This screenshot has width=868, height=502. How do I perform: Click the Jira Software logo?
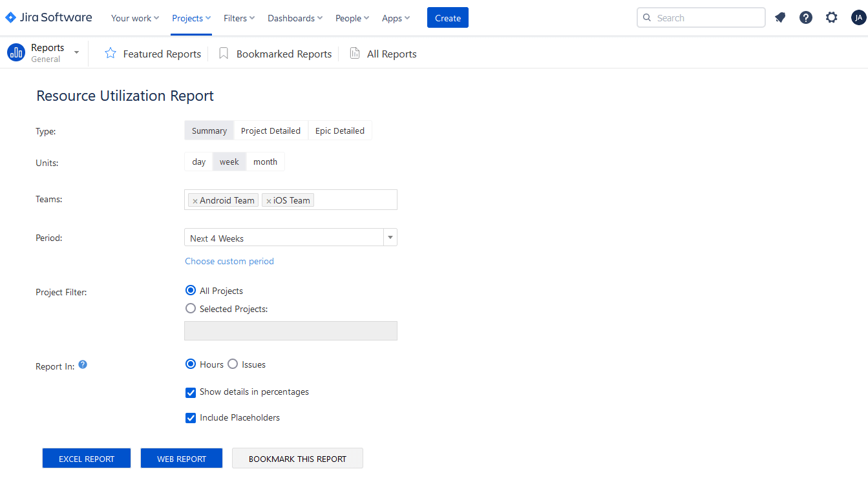pyautogui.click(x=48, y=17)
